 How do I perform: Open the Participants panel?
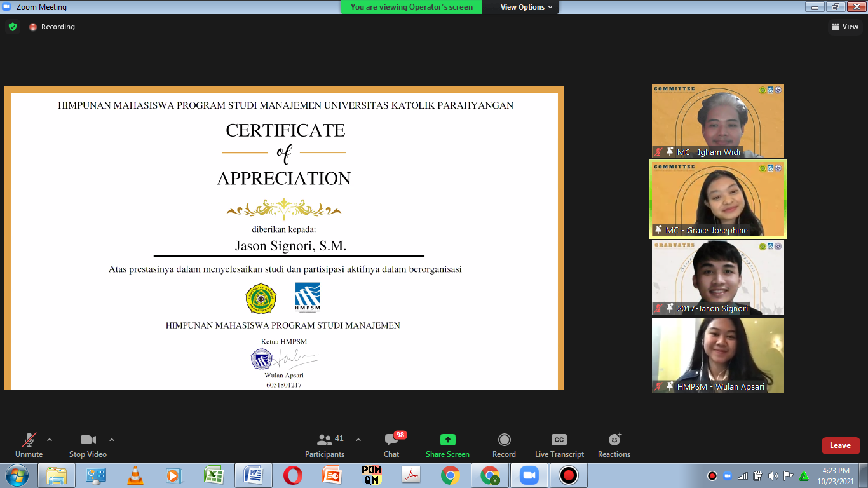point(325,444)
